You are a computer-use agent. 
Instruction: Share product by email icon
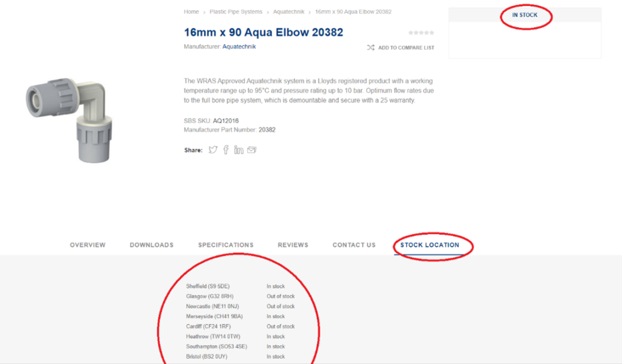click(251, 150)
